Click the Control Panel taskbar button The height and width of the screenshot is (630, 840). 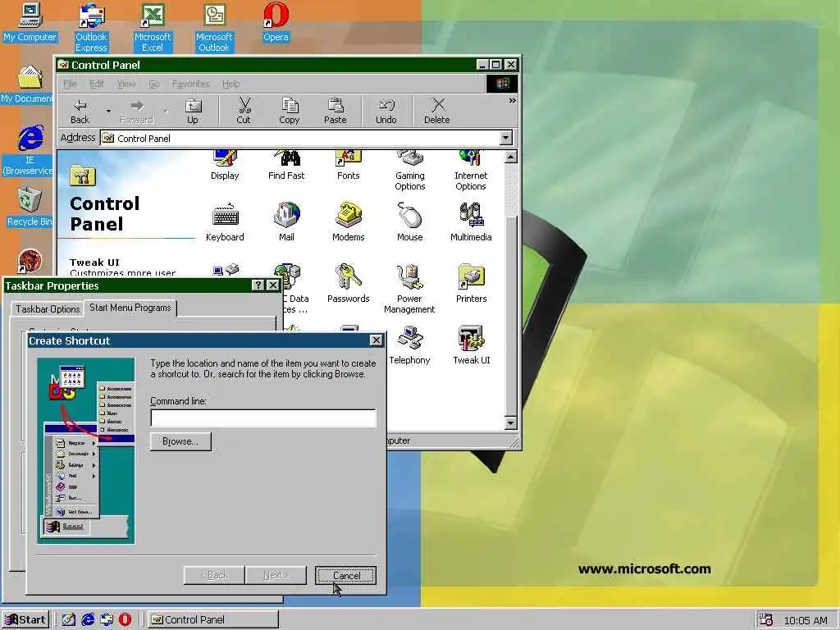click(x=212, y=619)
